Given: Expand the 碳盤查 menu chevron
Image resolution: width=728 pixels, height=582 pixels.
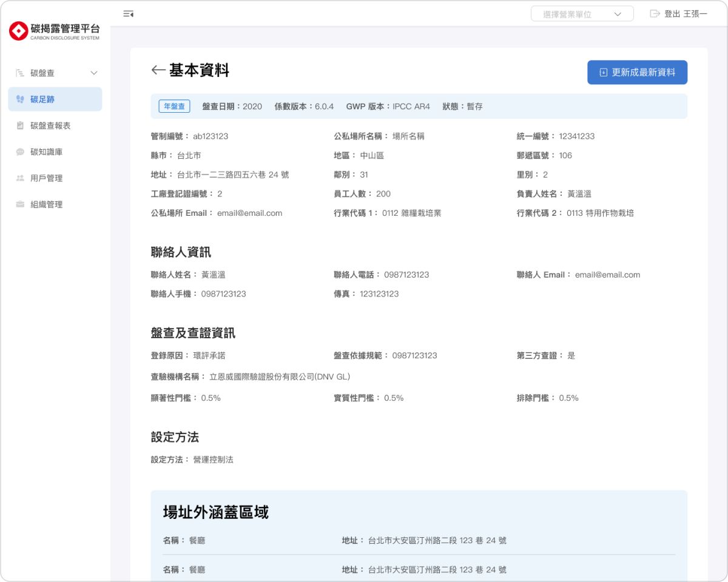Looking at the screenshot, I should tap(94, 73).
